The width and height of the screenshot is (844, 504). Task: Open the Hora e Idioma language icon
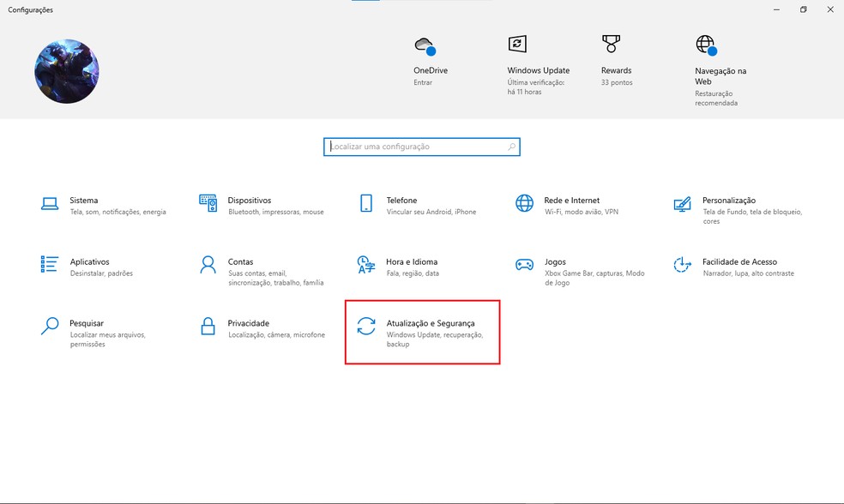366,265
